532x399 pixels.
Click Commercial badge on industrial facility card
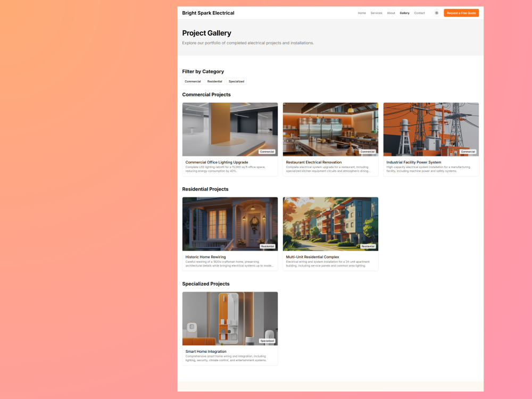(468, 152)
